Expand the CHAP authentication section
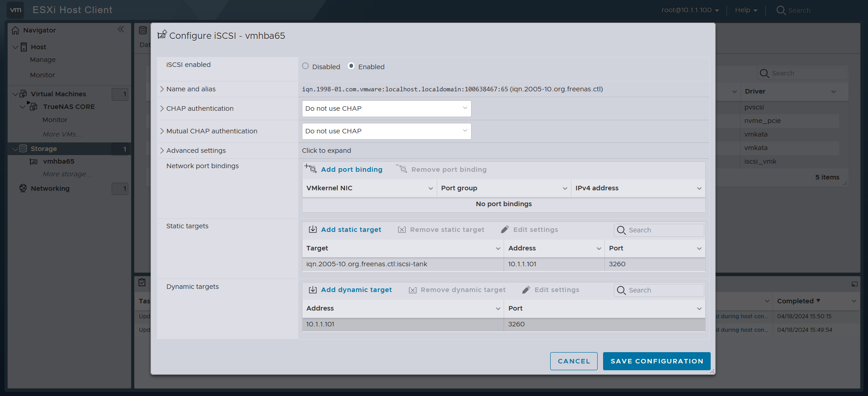Viewport: 868px width, 396px height. pyautogui.click(x=162, y=108)
